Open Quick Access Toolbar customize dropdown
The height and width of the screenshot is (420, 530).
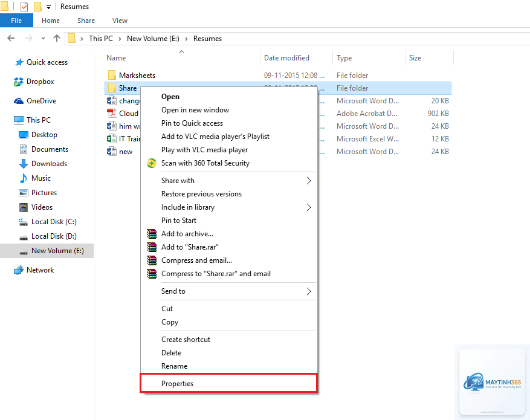(x=49, y=7)
